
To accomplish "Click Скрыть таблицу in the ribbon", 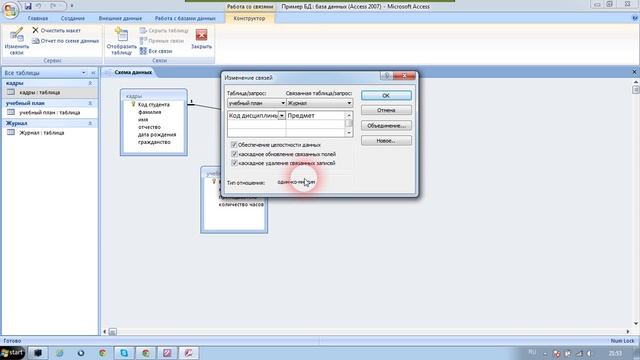I will point(164,31).
